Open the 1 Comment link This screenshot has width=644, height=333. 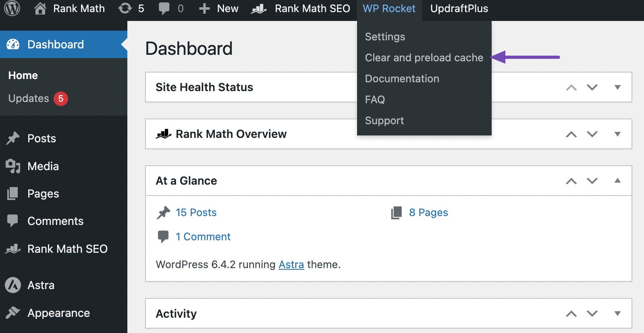pyautogui.click(x=203, y=237)
